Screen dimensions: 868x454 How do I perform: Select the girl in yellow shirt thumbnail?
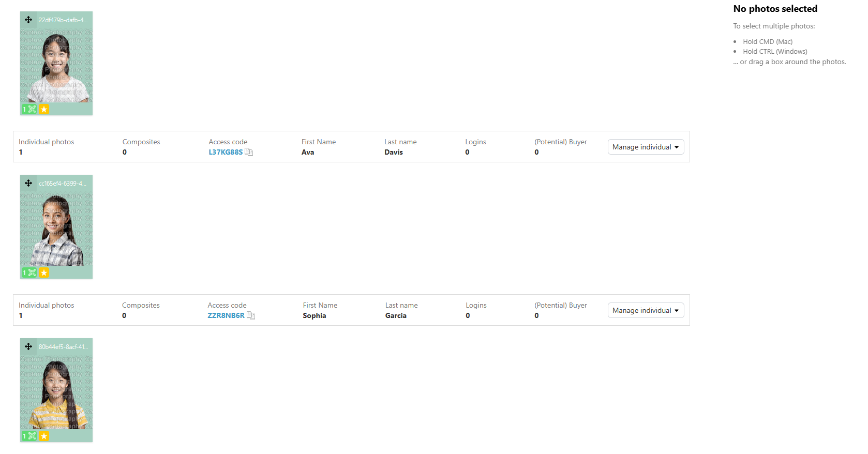(56, 392)
